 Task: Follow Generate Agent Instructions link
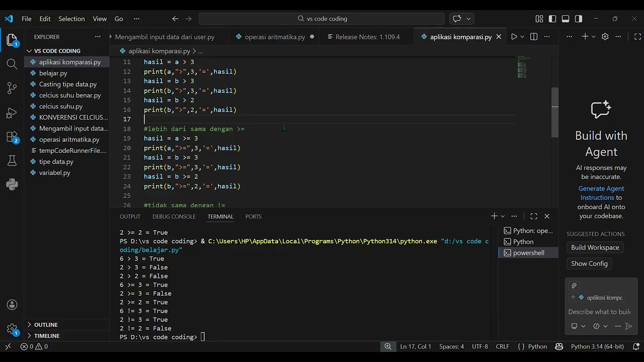coord(601,193)
